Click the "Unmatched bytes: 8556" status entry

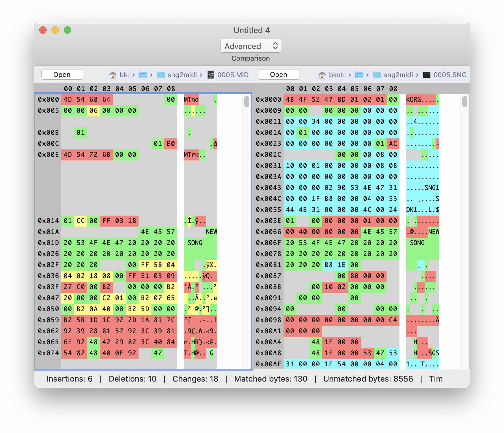[368, 379]
